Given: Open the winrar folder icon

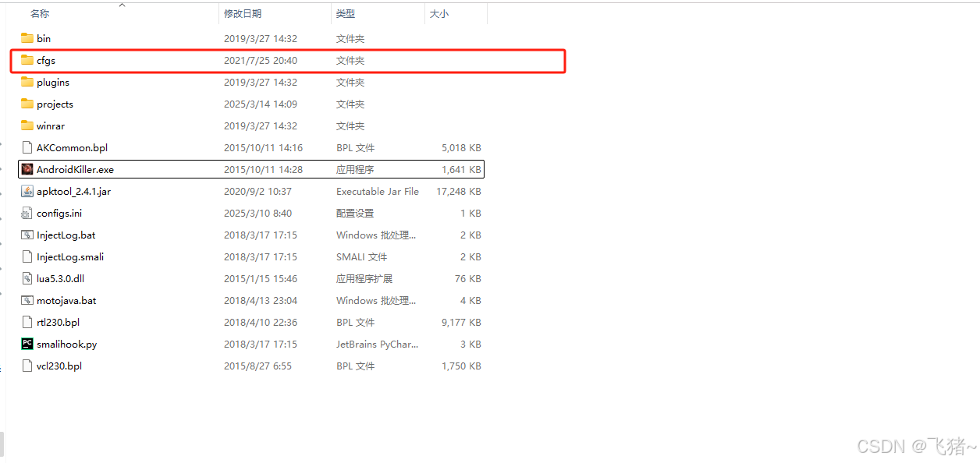Looking at the screenshot, I should tap(26, 125).
